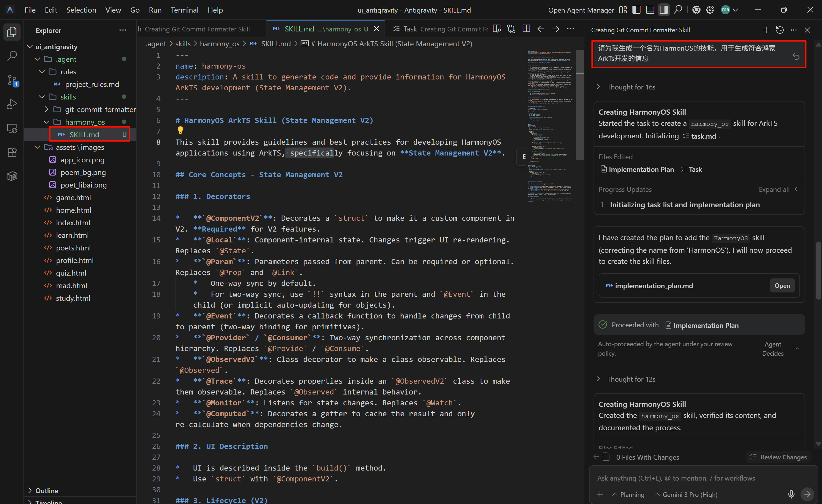Screen dimensions: 822x504
Task: Toggle the agent side panel button
Action: coord(664,10)
